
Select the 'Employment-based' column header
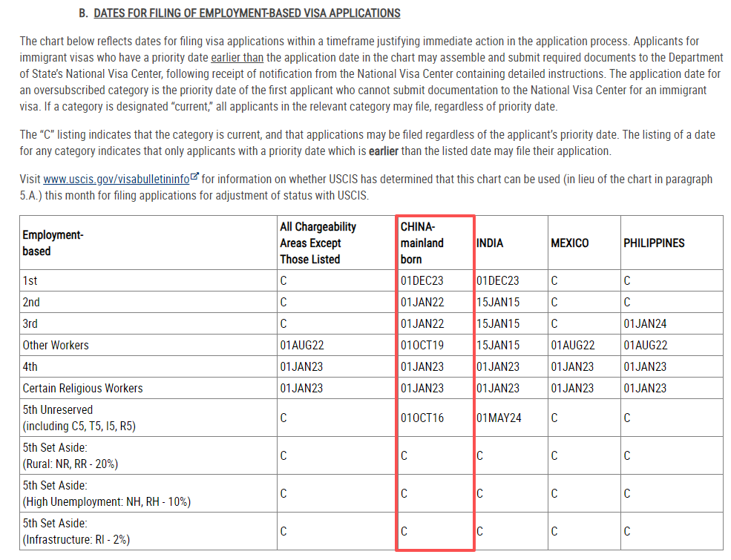tap(53, 243)
